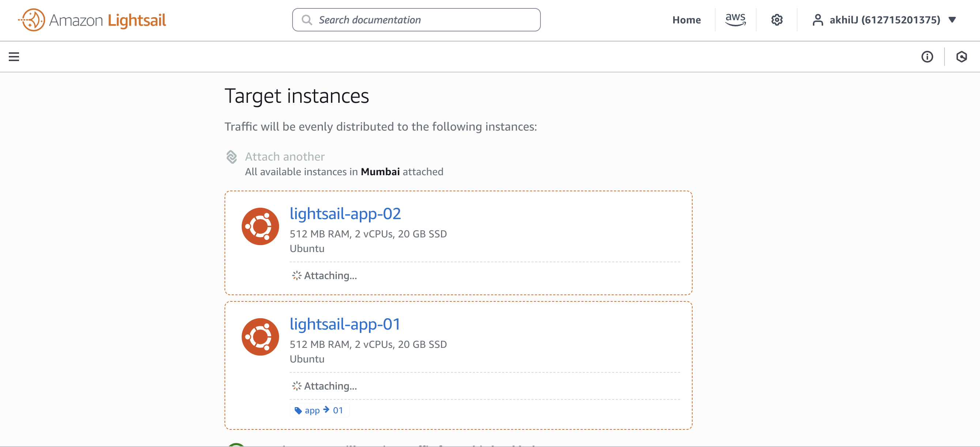Click the bold Mumbai region text
The width and height of the screenshot is (980, 447).
click(380, 172)
